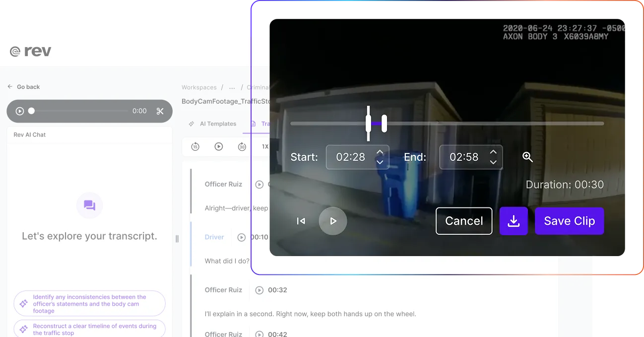Select the inconsistencies suggestion prompt

[x=89, y=304]
